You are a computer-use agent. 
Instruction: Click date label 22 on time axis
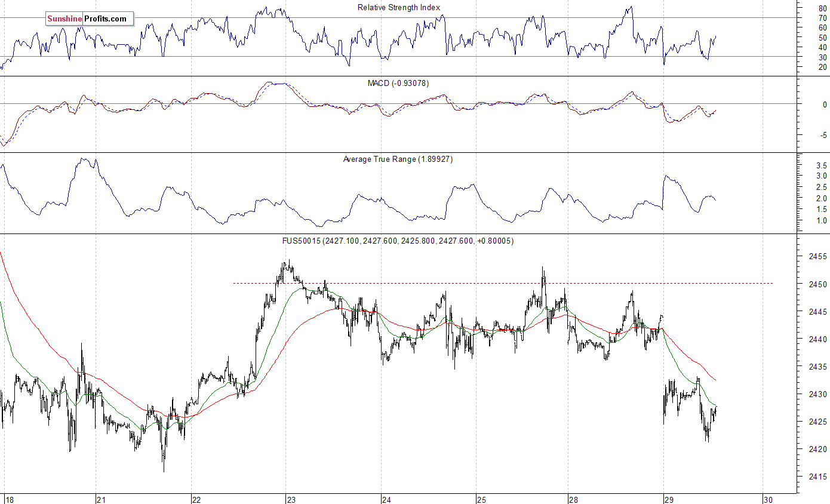point(196,499)
